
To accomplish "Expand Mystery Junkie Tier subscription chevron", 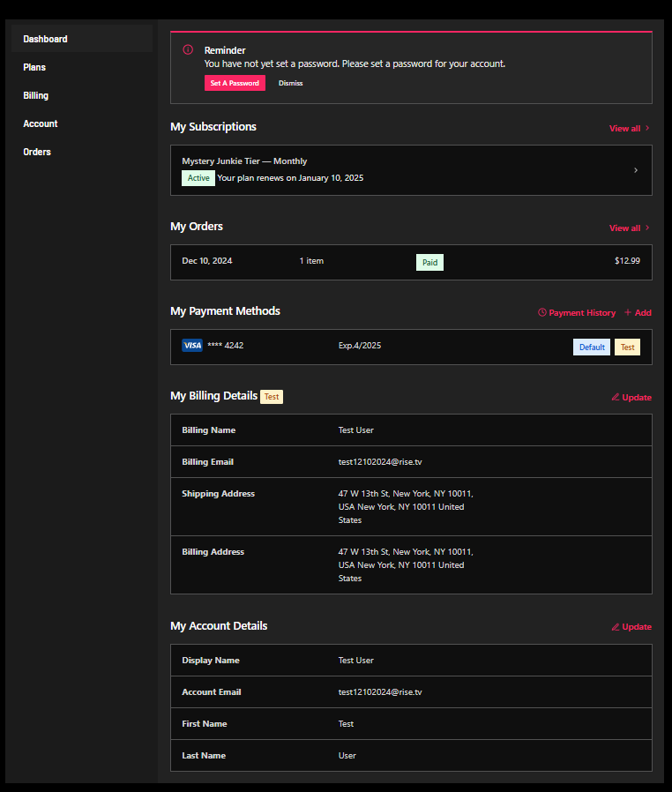I will [x=636, y=170].
